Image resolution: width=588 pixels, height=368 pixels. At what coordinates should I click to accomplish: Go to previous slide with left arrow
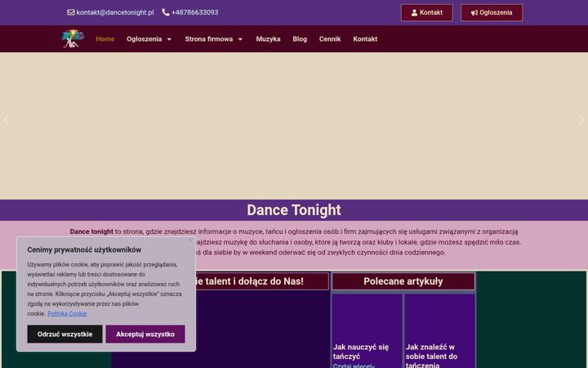coord(6,119)
